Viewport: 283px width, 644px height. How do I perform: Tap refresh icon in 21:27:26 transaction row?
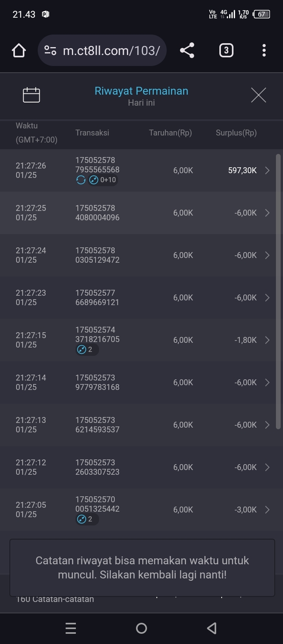(81, 180)
